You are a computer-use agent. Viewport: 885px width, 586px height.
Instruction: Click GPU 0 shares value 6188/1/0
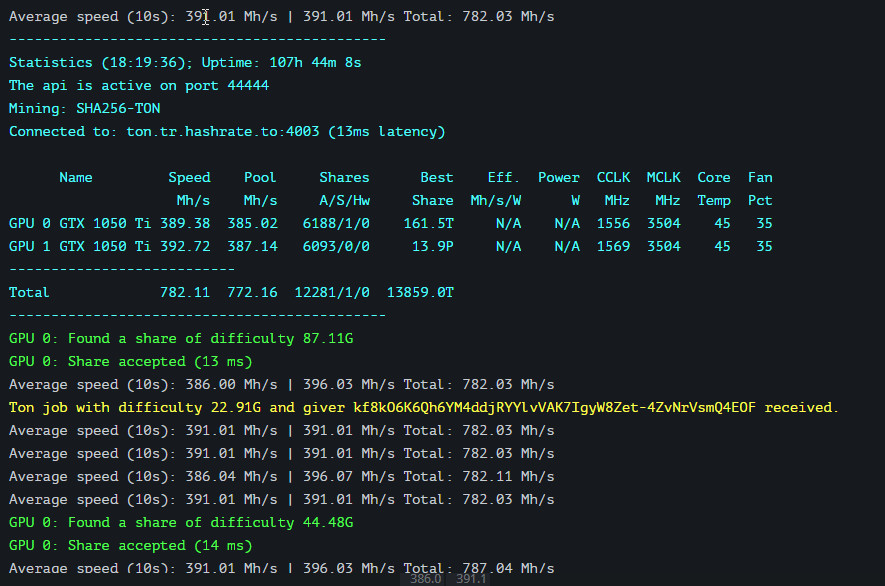(336, 224)
